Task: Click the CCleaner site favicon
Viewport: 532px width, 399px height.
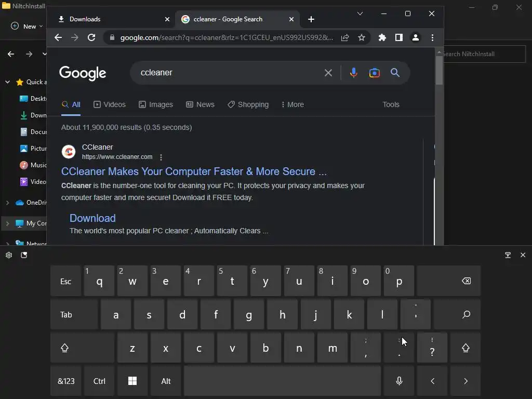Action: [x=69, y=152]
